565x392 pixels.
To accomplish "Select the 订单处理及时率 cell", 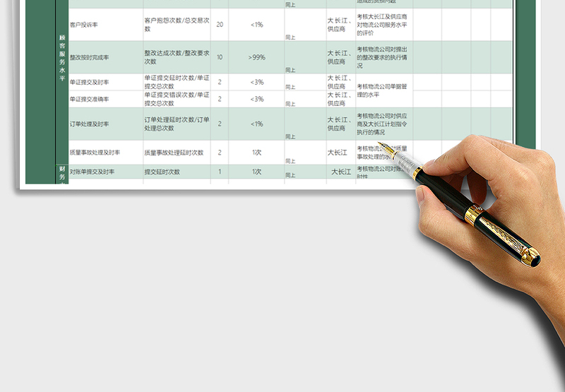I will (99, 124).
